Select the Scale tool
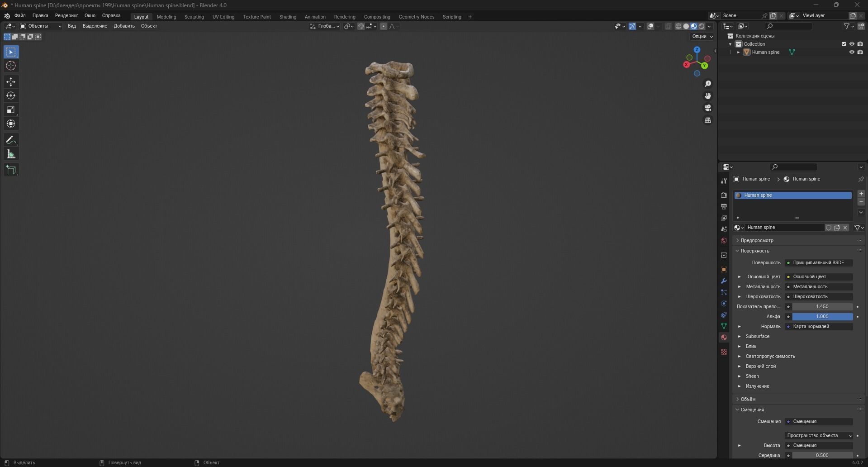868x467 pixels. [11, 110]
